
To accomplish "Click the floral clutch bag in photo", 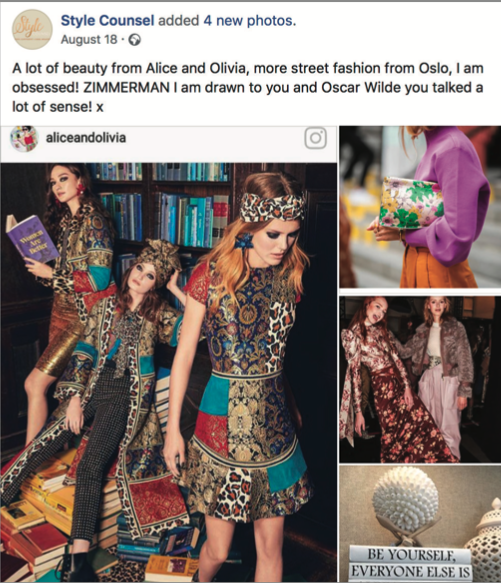I will (411, 203).
